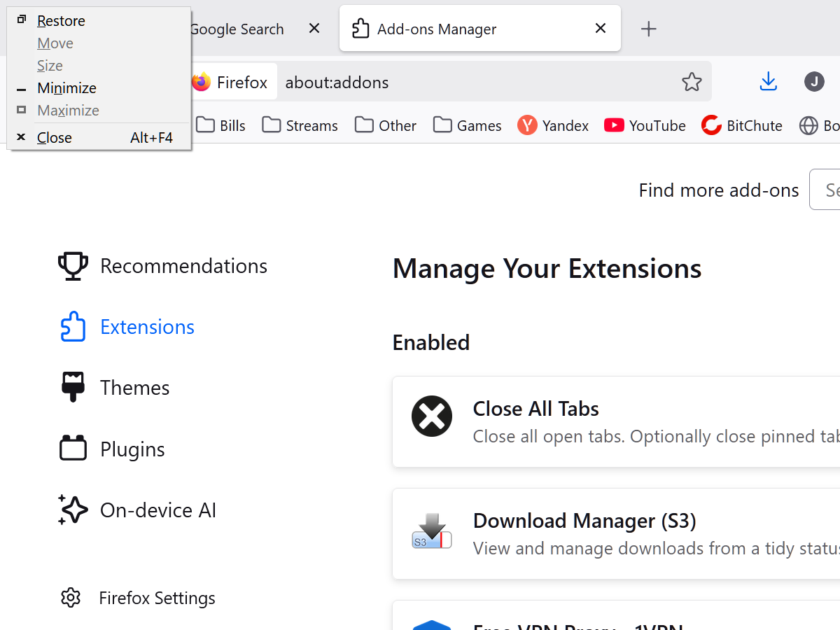The height and width of the screenshot is (630, 840).
Task: Click the Plugins icon in the sidebar
Action: pyautogui.click(x=73, y=448)
